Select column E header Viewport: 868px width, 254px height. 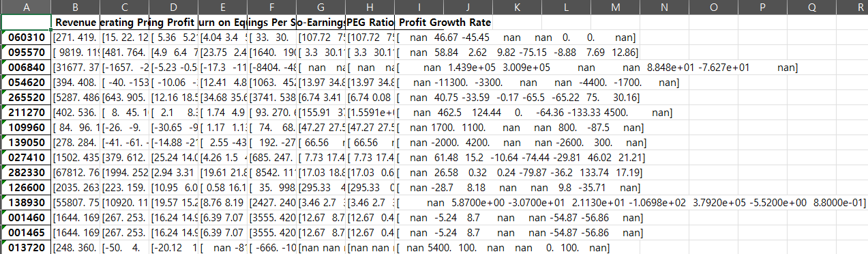click(222, 7)
